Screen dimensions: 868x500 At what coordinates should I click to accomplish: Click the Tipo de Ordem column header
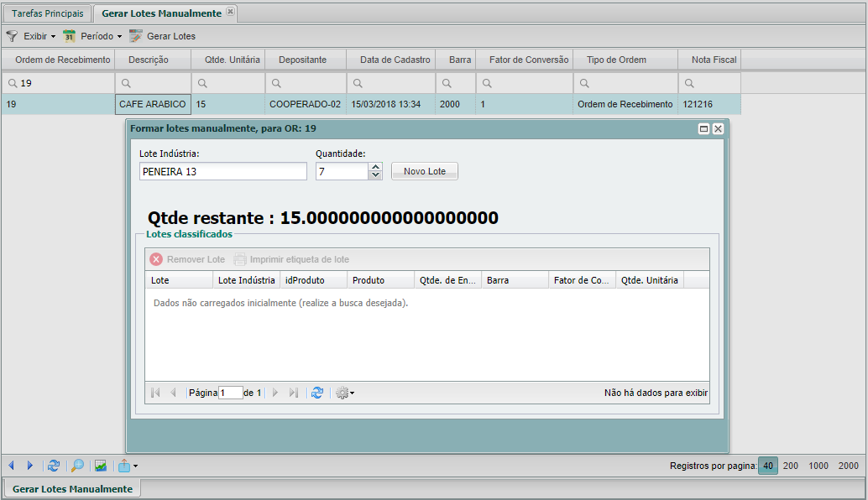pyautogui.click(x=625, y=60)
